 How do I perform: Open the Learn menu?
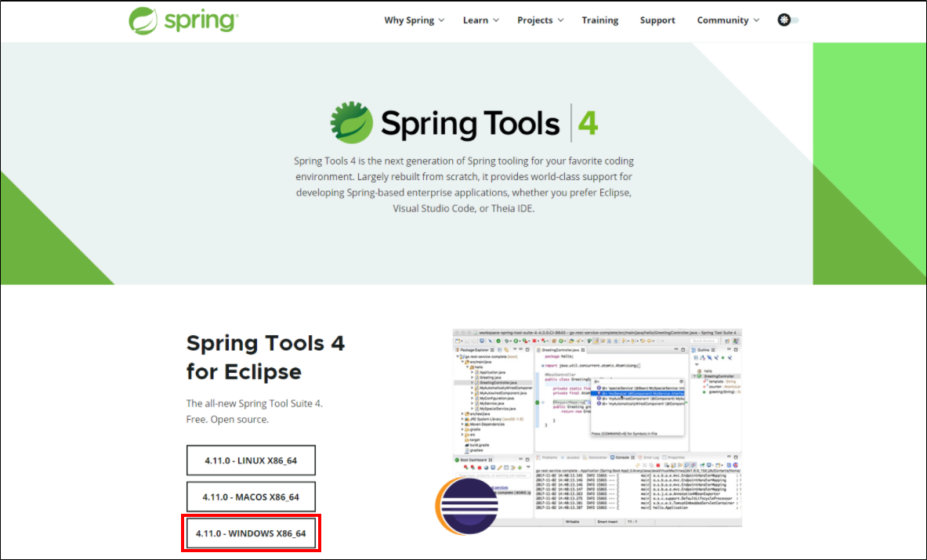(x=476, y=20)
